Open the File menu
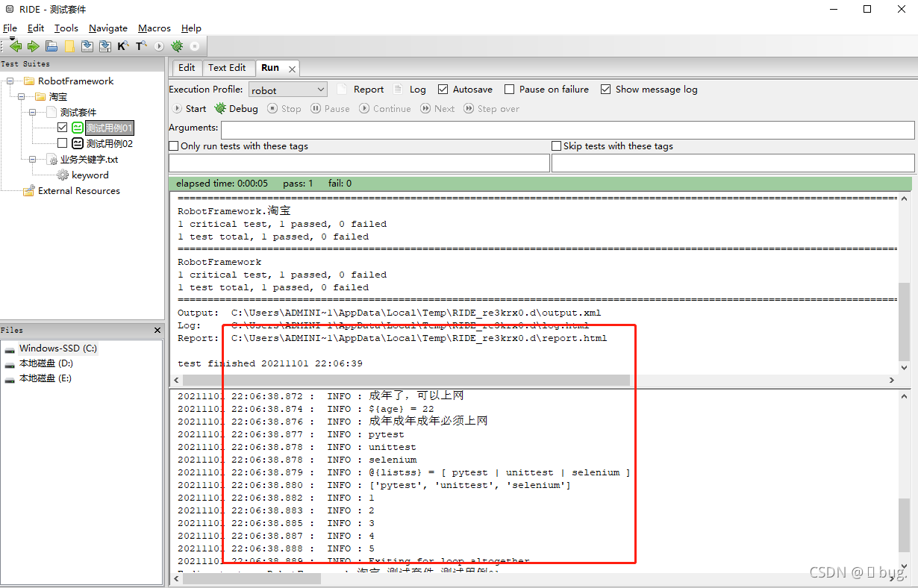918x588 pixels. tap(10, 28)
